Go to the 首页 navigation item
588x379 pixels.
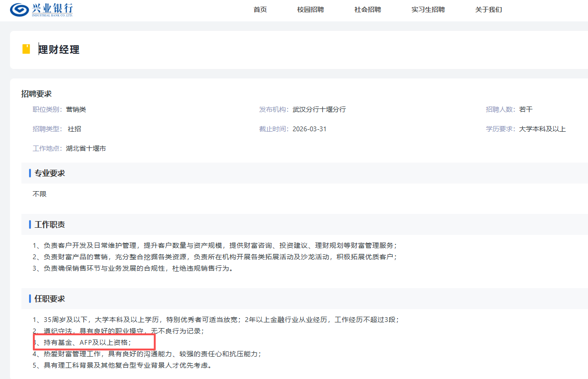click(260, 10)
